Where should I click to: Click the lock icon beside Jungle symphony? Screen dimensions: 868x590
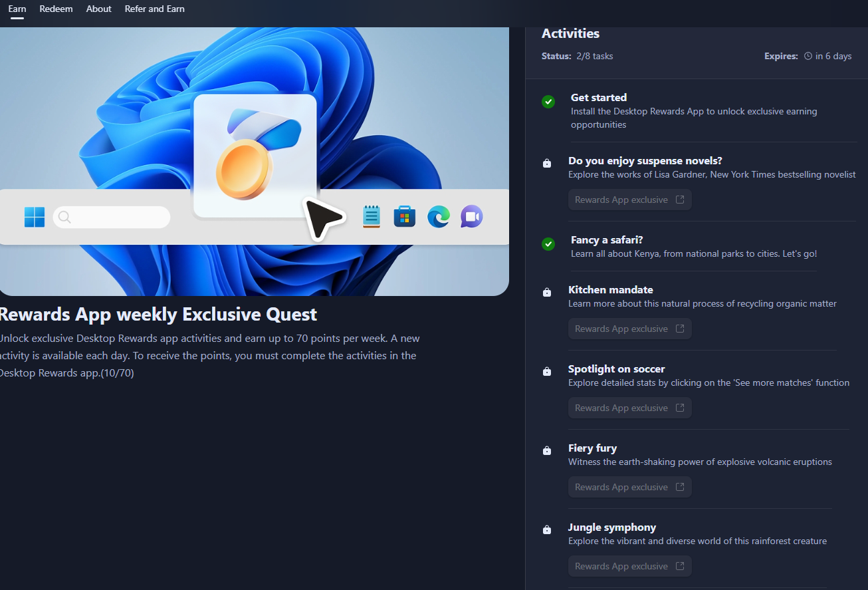(547, 529)
